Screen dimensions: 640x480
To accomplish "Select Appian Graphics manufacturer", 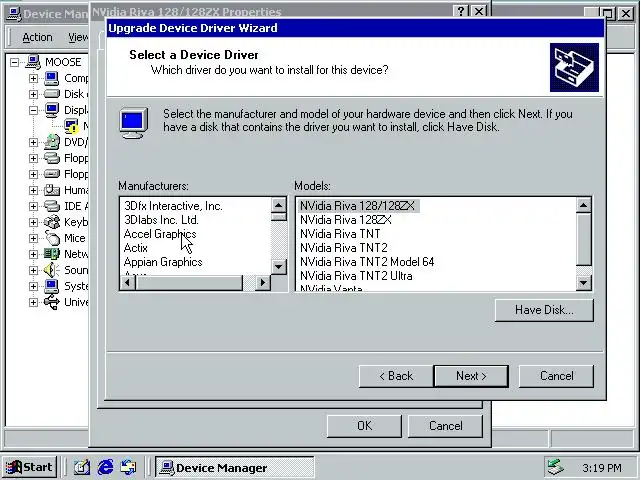I will click(163, 262).
